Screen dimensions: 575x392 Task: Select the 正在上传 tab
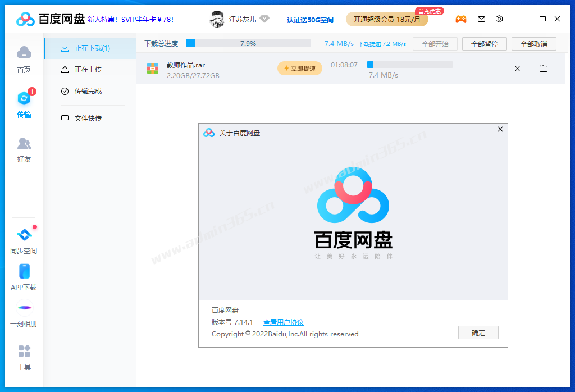[x=90, y=70]
